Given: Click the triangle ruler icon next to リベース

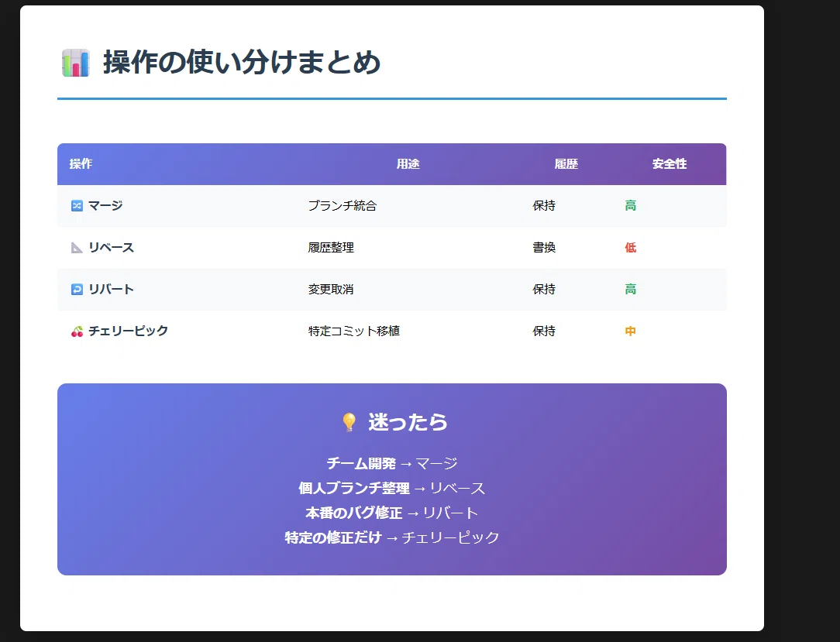Looking at the screenshot, I should (77, 247).
